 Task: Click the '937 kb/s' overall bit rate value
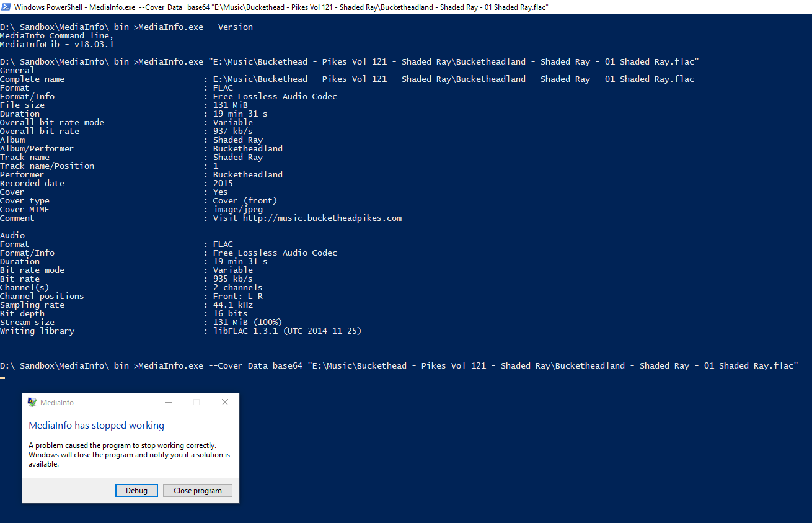[233, 131]
